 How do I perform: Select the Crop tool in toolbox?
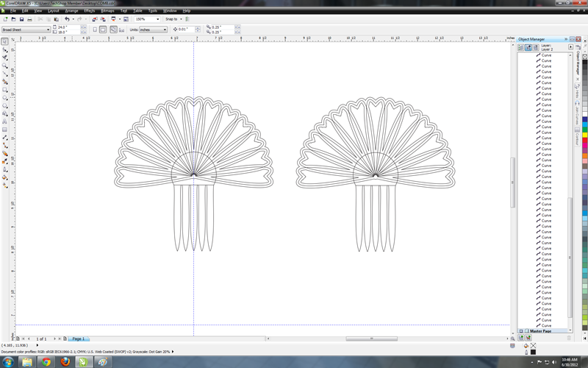[x=5, y=57]
